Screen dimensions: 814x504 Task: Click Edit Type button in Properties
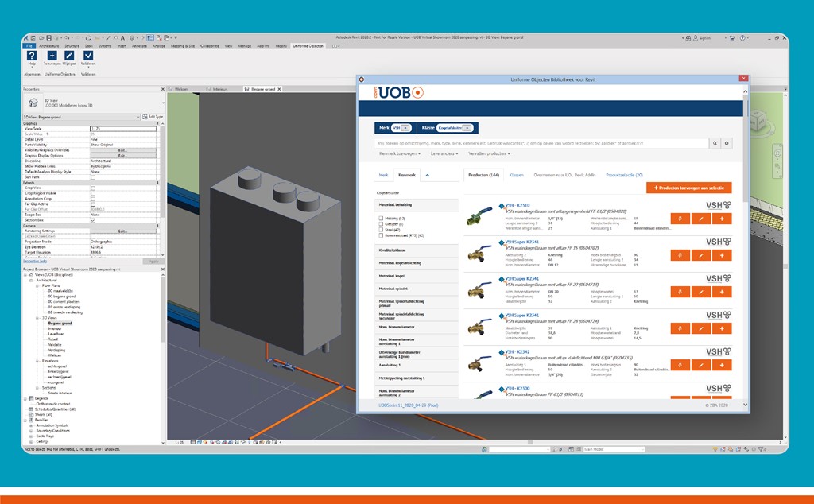(x=153, y=118)
